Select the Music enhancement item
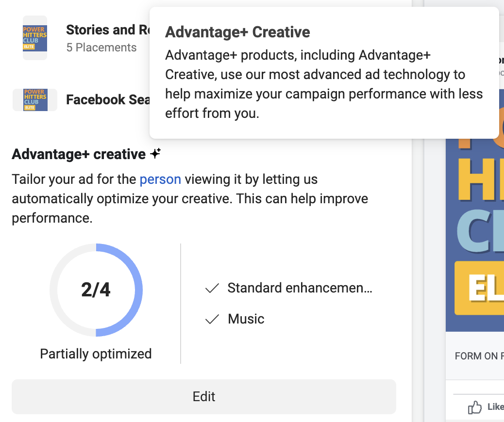This screenshot has width=504, height=422. [235, 319]
